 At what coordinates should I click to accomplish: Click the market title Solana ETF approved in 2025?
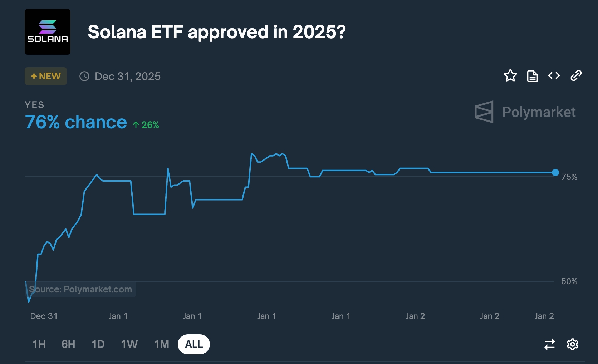pos(216,32)
